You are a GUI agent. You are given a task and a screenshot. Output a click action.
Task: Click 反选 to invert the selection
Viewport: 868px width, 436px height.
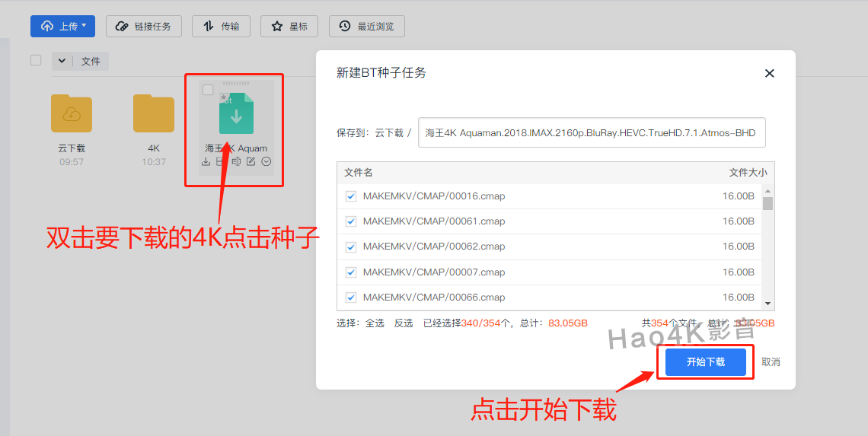coord(403,323)
